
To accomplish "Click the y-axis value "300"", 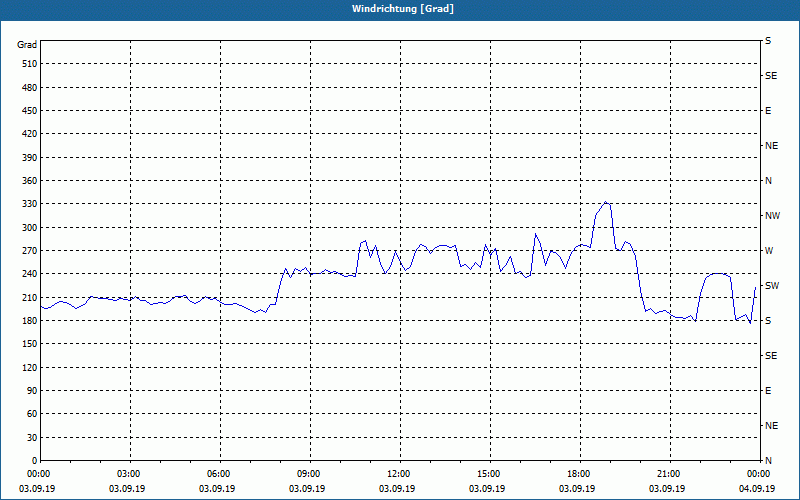I will click(x=30, y=227).
